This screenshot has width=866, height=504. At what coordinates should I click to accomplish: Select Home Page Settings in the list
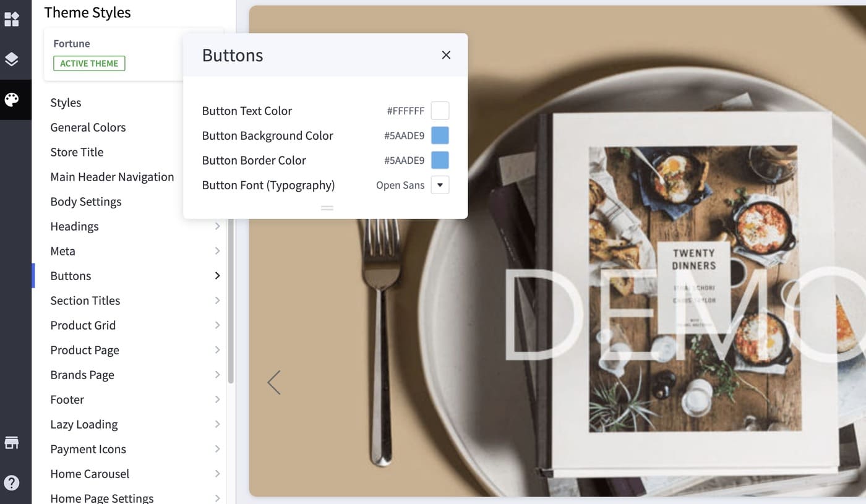click(x=101, y=498)
